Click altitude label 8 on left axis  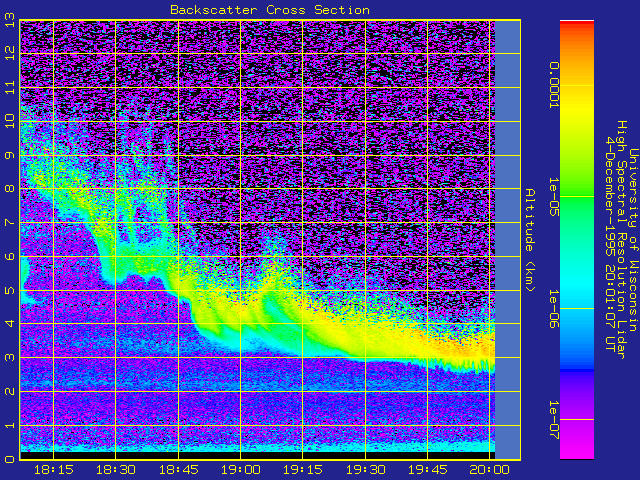(x=9, y=189)
